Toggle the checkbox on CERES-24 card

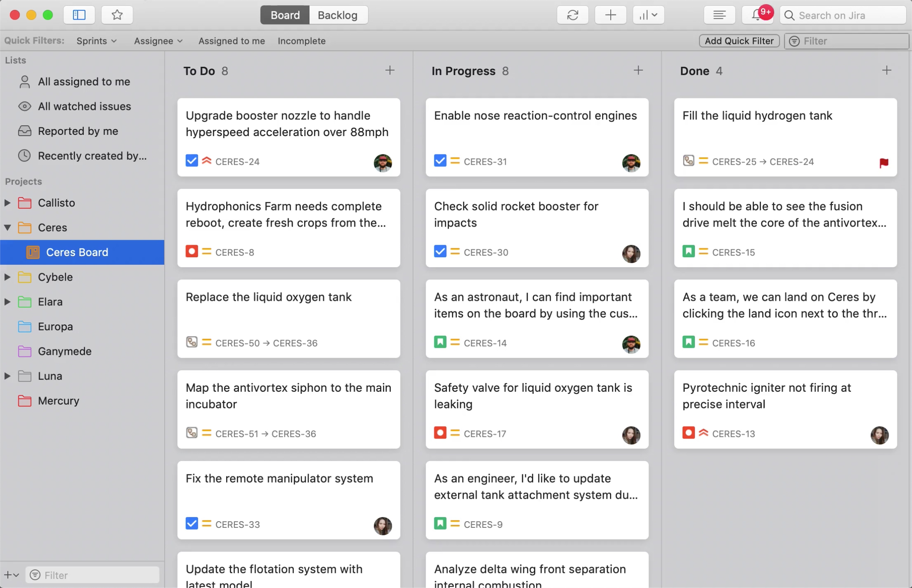(192, 161)
